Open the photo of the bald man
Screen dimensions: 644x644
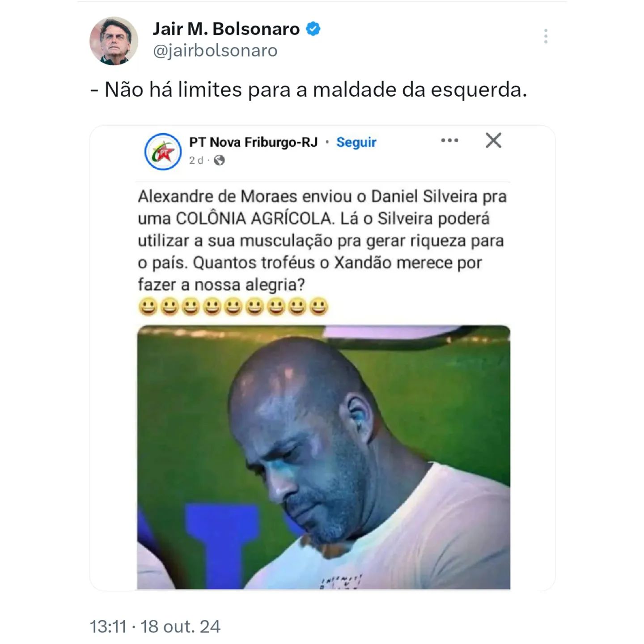click(x=323, y=457)
